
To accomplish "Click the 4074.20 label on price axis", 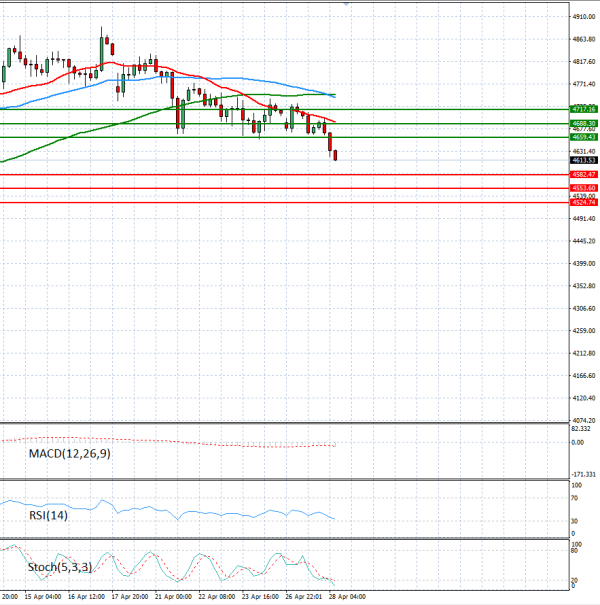I will click(x=584, y=421).
